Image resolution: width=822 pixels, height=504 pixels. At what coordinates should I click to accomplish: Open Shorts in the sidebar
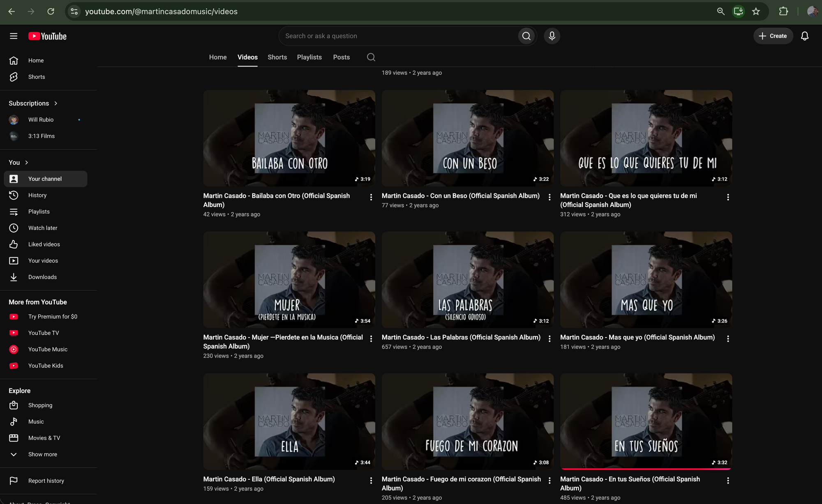[x=46, y=77]
